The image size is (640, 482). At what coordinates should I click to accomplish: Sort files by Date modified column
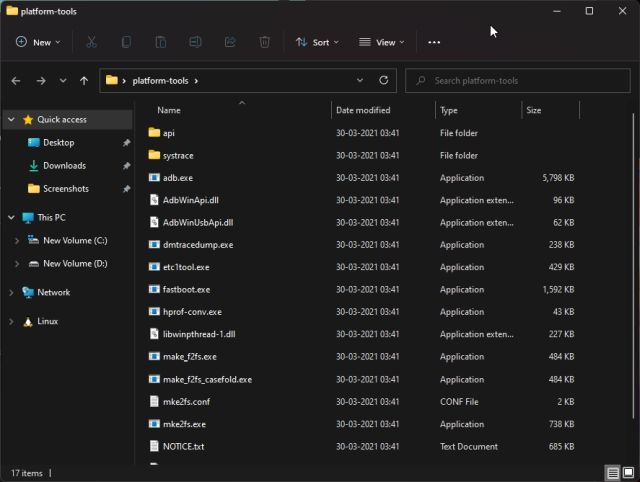364,110
